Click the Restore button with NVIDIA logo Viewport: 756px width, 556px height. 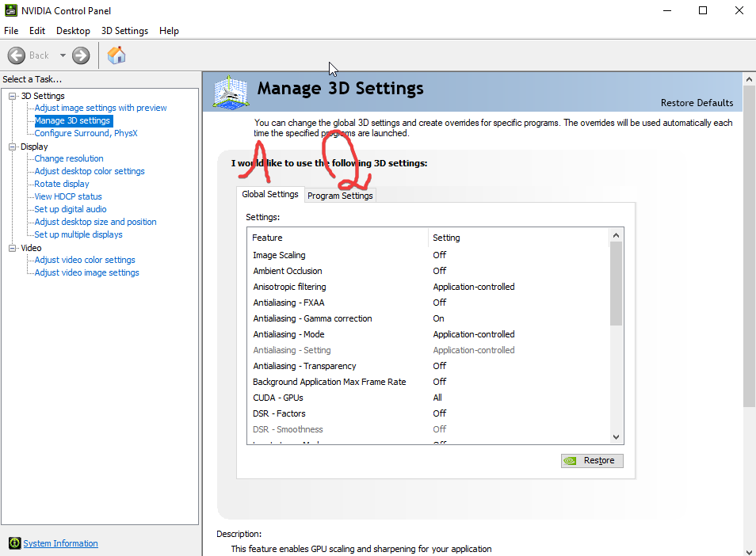click(x=592, y=460)
